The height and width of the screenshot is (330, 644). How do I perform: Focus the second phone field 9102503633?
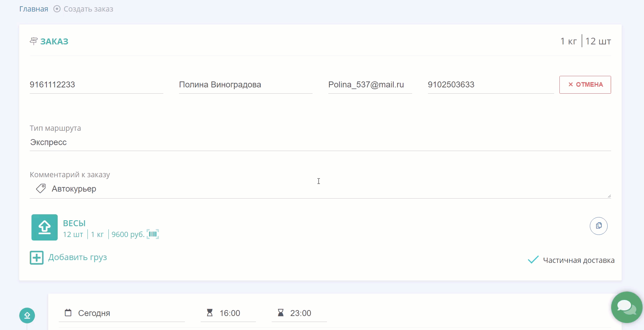[x=491, y=85]
